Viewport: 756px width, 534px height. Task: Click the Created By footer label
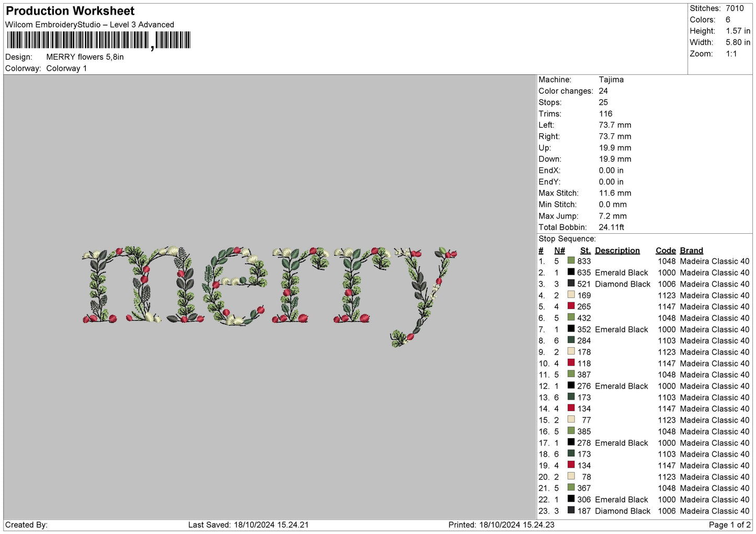(x=26, y=525)
